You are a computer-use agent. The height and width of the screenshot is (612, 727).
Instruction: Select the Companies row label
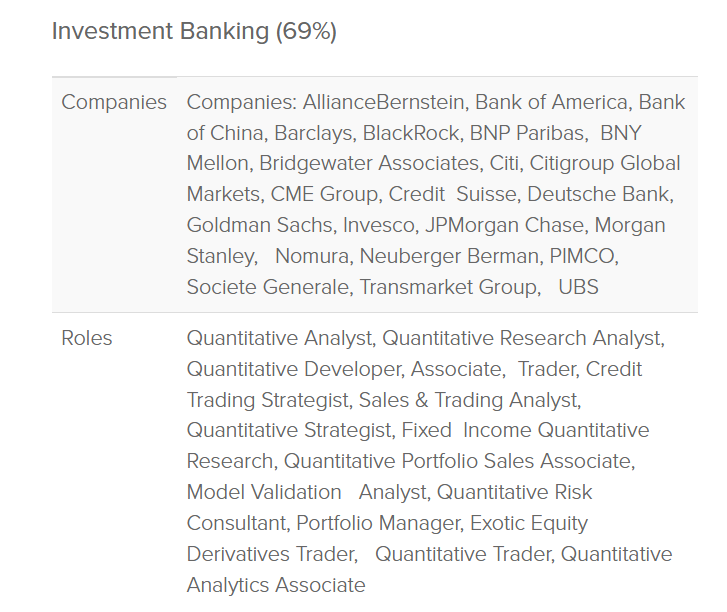coord(114,102)
